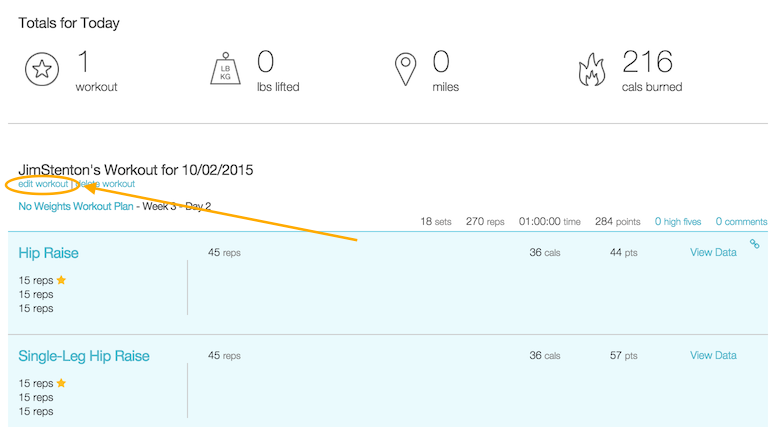This screenshot has width=776, height=427.
Task: Open the edit workout link
Action: click(43, 184)
